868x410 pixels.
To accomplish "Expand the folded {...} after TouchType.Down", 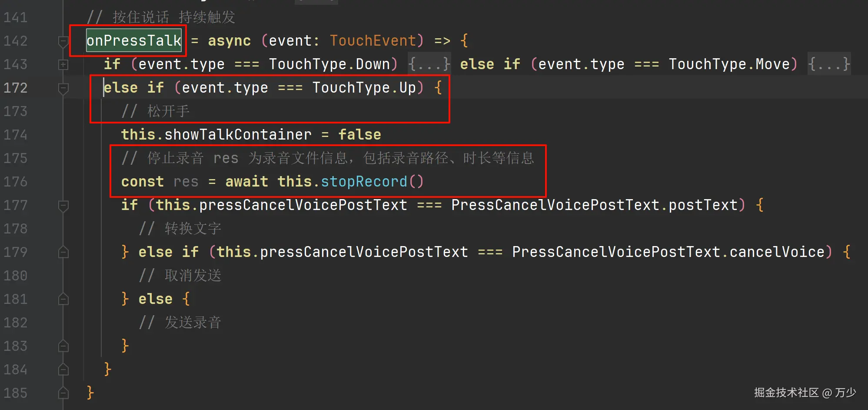I will click(x=429, y=64).
